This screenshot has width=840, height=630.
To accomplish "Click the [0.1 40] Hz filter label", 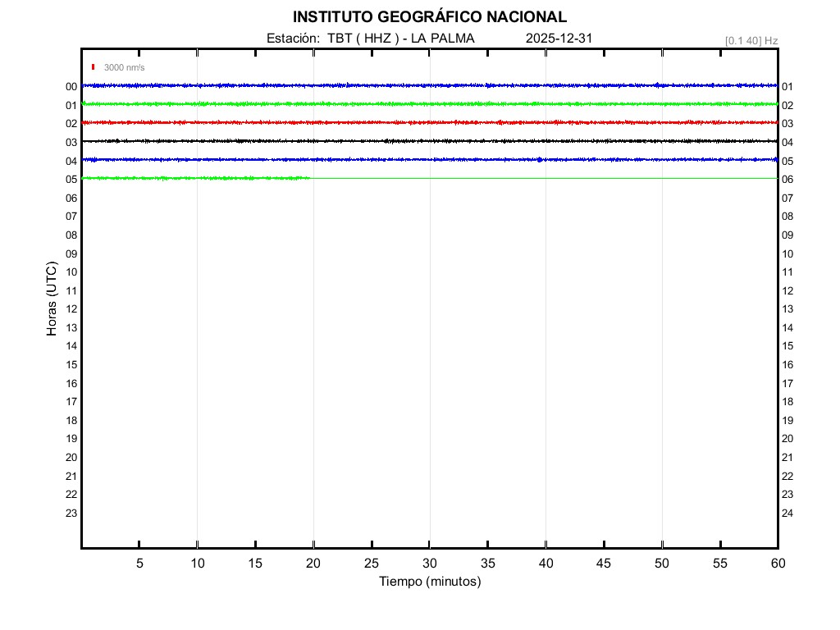I will click(x=751, y=40).
